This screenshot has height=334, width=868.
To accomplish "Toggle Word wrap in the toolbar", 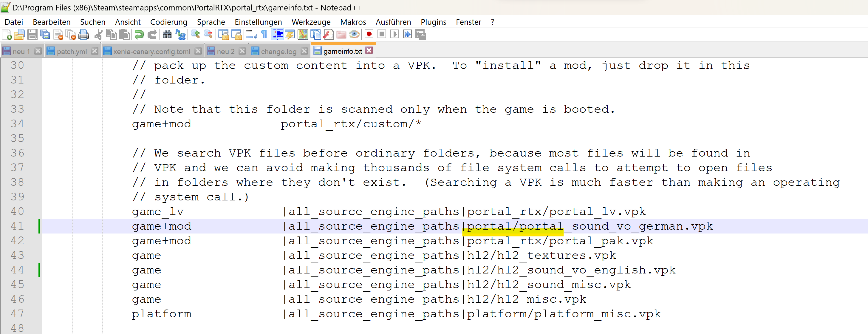I will [x=251, y=34].
